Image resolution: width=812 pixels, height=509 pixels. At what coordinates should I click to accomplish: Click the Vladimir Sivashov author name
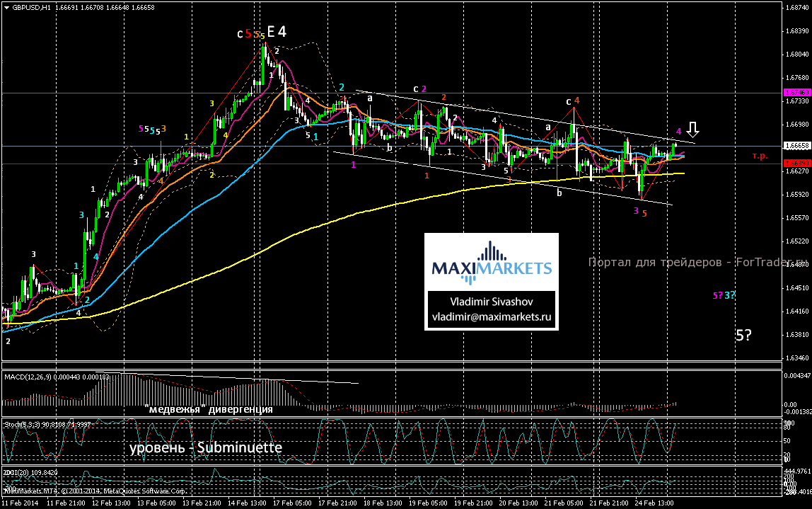(x=491, y=302)
